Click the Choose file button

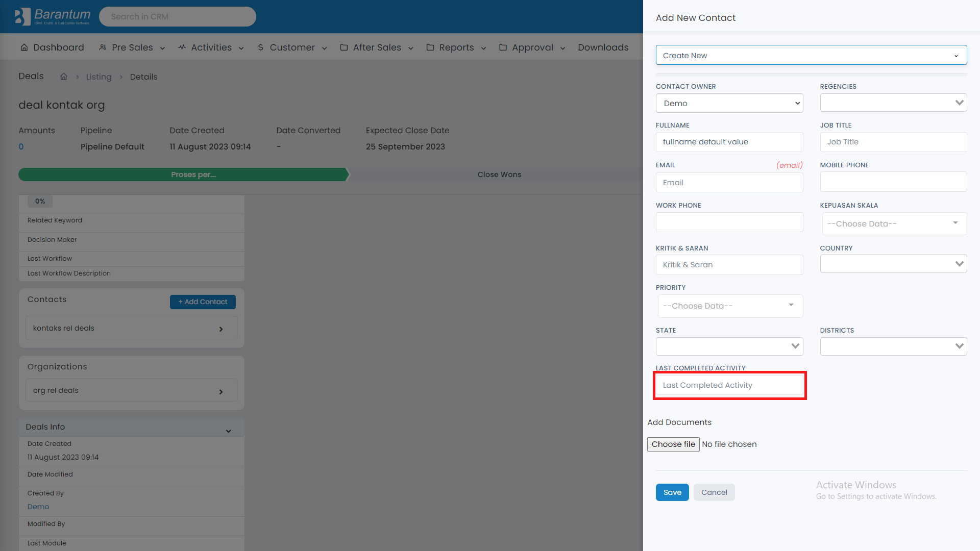click(x=673, y=444)
